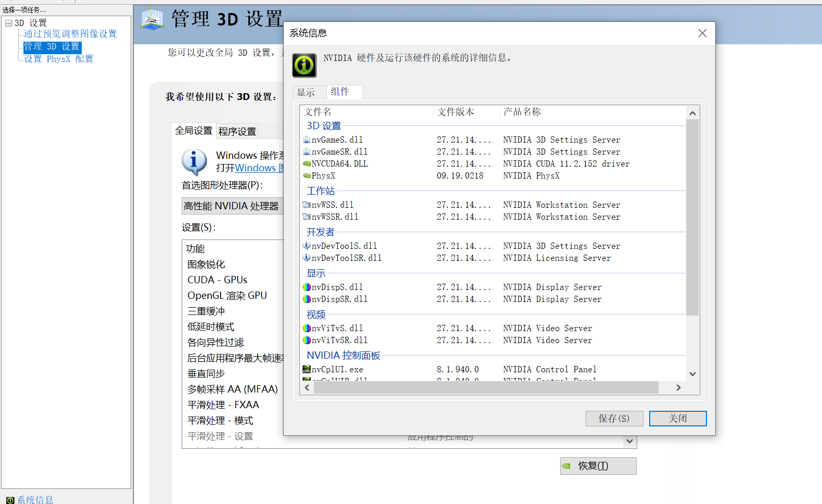Open the preferred graphics processor dropdown
822x504 pixels.
point(232,206)
